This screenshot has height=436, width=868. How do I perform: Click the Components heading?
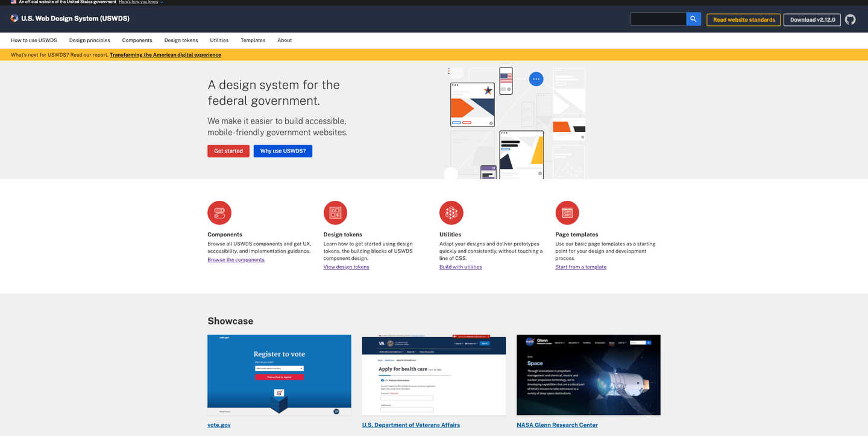click(225, 235)
